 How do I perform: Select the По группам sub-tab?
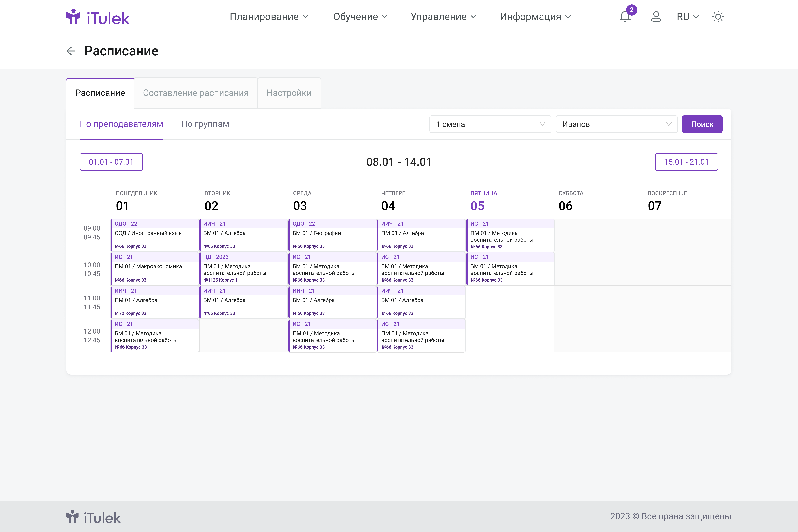(x=205, y=124)
